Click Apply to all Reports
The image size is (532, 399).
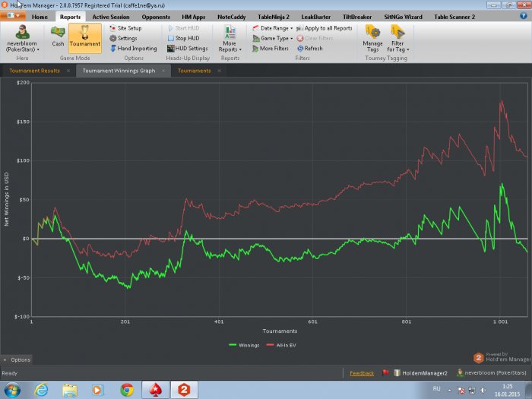pyautogui.click(x=326, y=28)
